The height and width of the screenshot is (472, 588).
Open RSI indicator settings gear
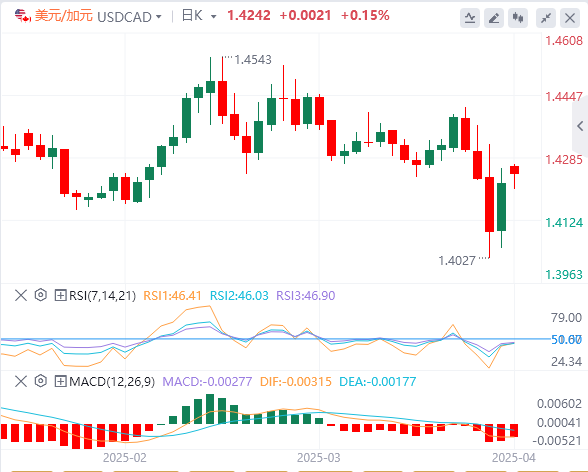click(x=40, y=295)
